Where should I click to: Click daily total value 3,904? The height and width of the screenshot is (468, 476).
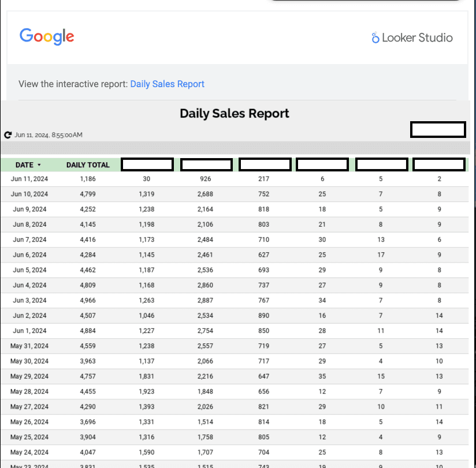click(x=88, y=437)
